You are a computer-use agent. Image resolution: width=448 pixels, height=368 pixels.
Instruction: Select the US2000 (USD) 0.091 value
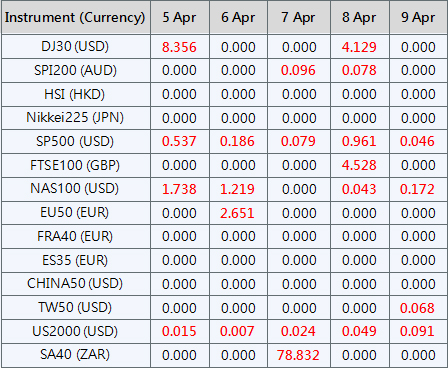418,331
